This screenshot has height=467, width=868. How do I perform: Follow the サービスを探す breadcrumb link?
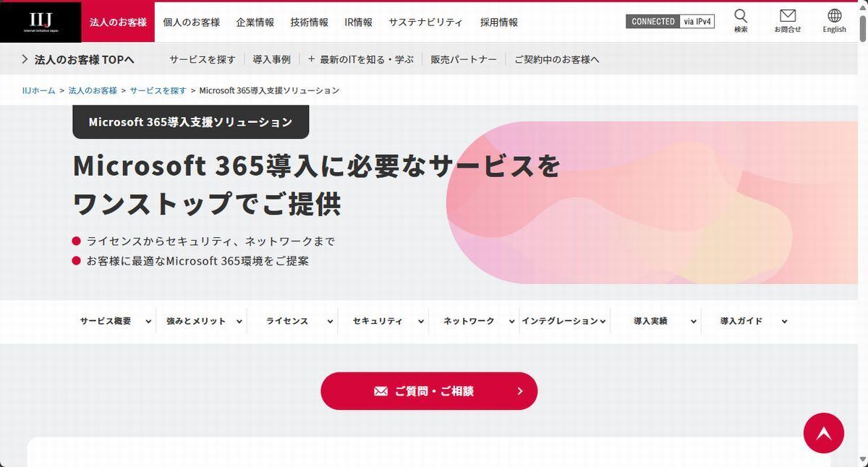coord(158,90)
